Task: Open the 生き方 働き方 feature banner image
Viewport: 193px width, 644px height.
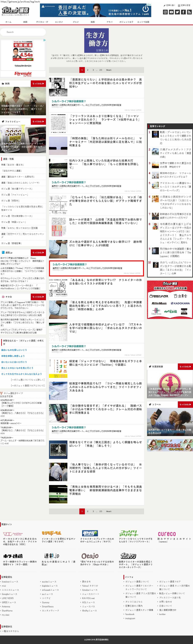Action: click(96, 41)
